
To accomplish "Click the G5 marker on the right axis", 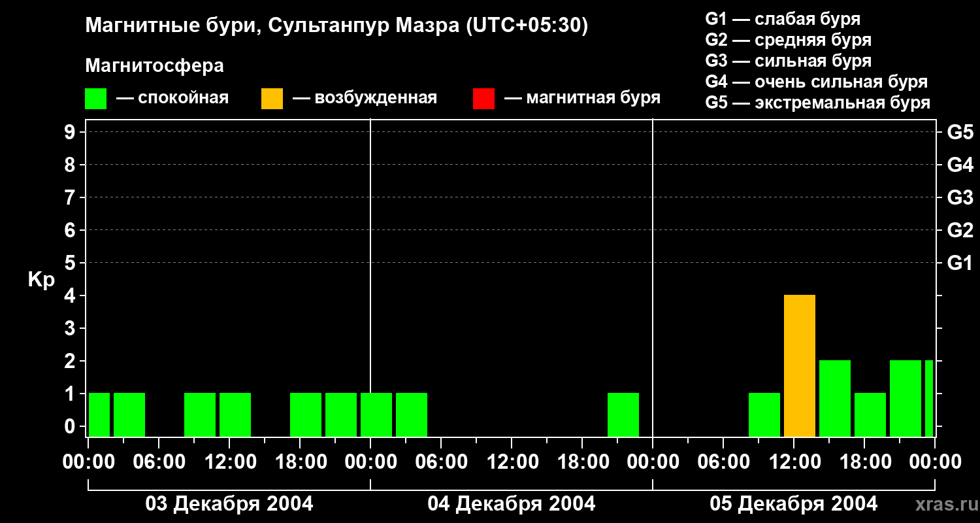I will point(960,132).
